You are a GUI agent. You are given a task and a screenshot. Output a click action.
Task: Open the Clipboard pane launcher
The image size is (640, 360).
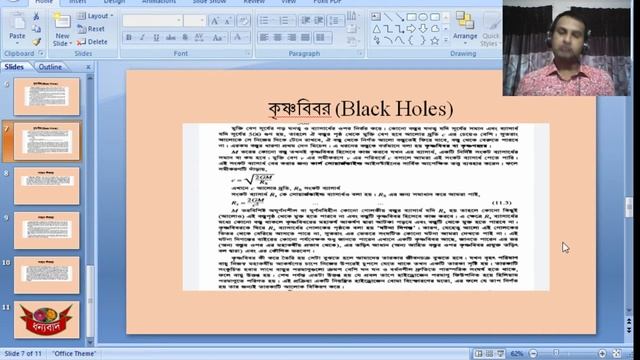[x=41, y=53]
